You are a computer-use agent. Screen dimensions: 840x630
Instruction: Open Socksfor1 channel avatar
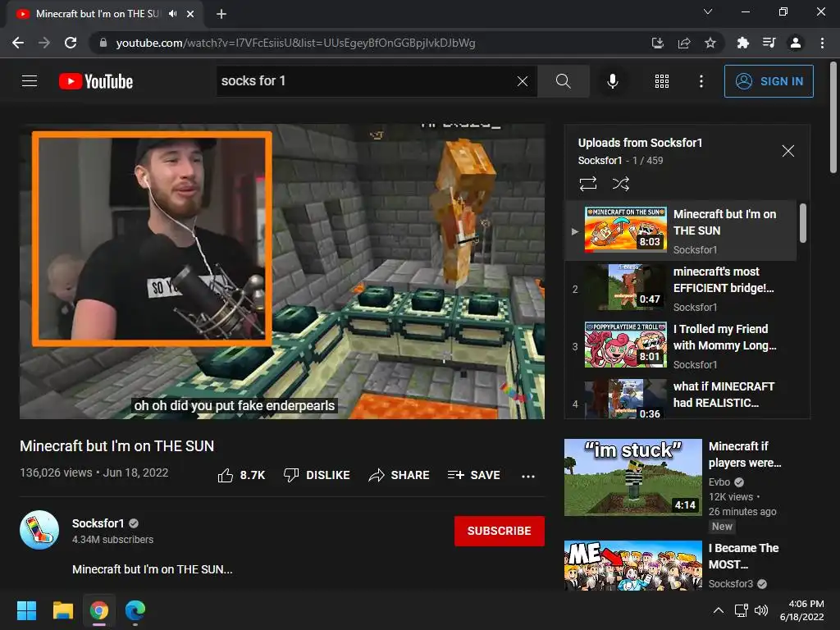[39, 530]
